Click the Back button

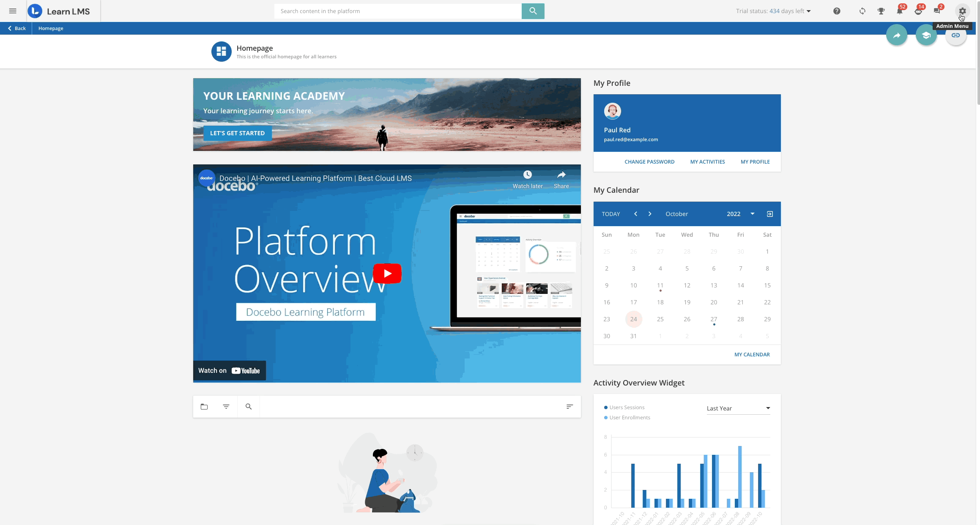tap(17, 28)
